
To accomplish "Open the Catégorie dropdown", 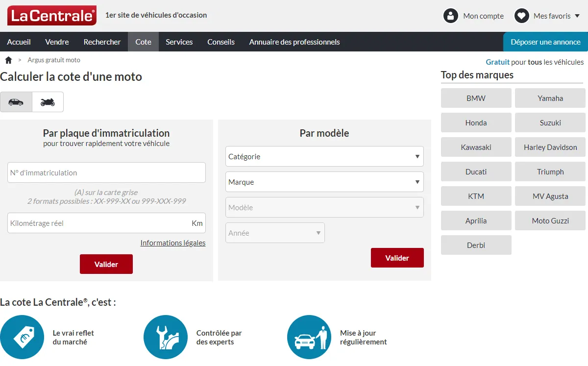I will coord(324,156).
